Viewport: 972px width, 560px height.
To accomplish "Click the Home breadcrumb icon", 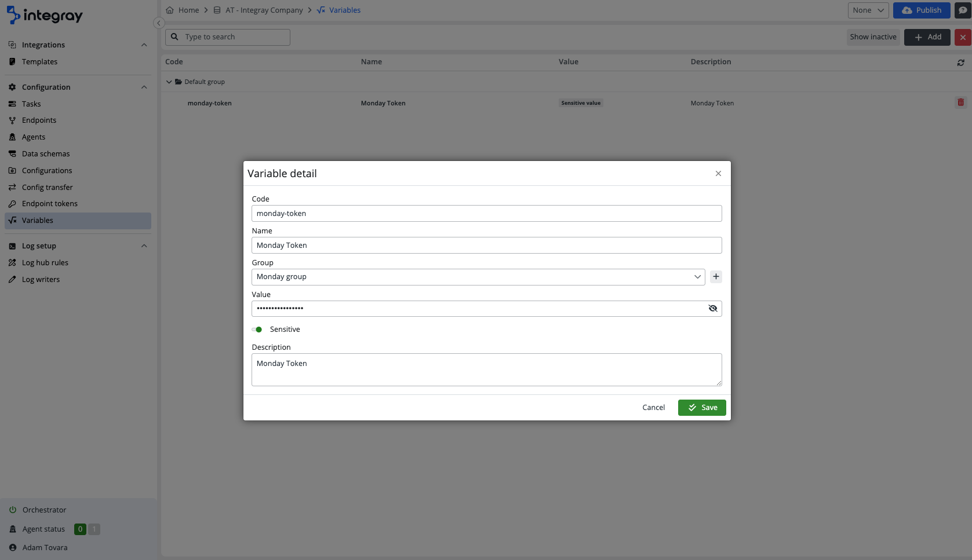I will pyautogui.click(x=170, y=10).
